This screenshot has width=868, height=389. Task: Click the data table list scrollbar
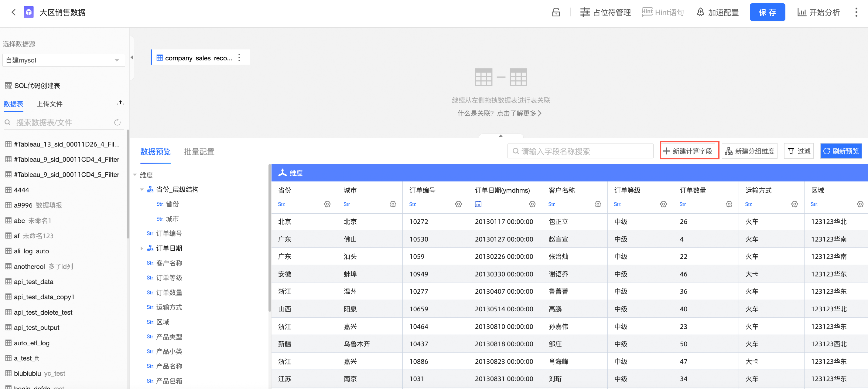point(128,184)
